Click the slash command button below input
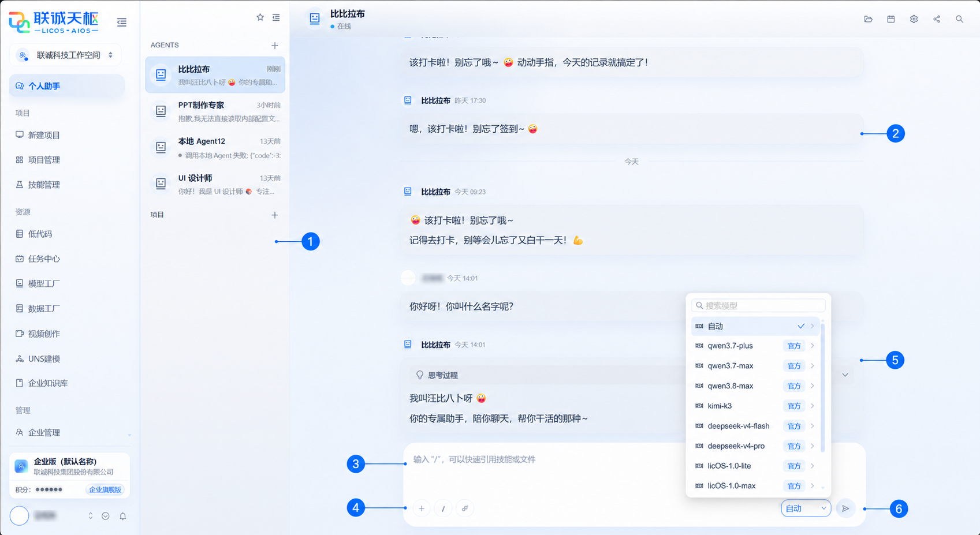The height and width of the screenshot is (535, 980). click(443, 508)
